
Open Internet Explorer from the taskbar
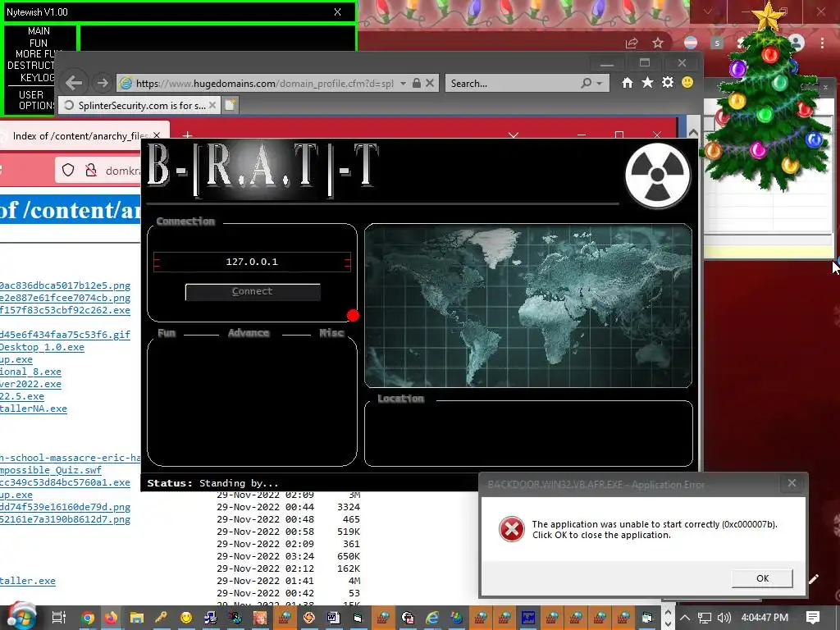point(431,618)
